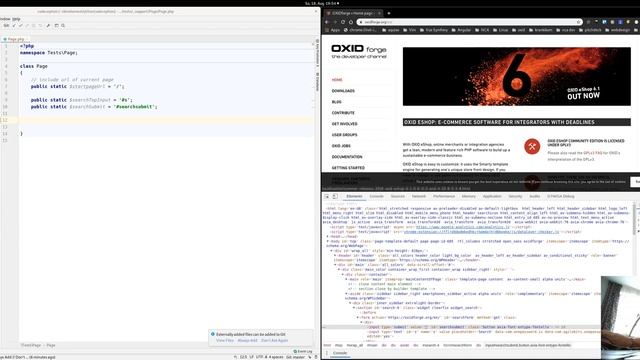The height and width of the screenshot is (360, 640).
Task: Open a new browser tab
Action: 389,13
